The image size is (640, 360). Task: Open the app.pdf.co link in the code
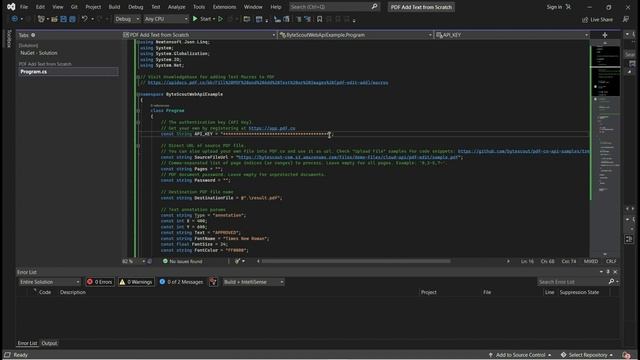(x=272, y=128)
